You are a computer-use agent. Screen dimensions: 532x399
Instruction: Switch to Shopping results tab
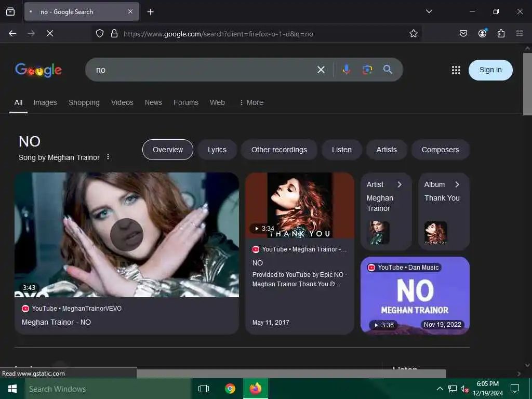(x=84, y=102)
